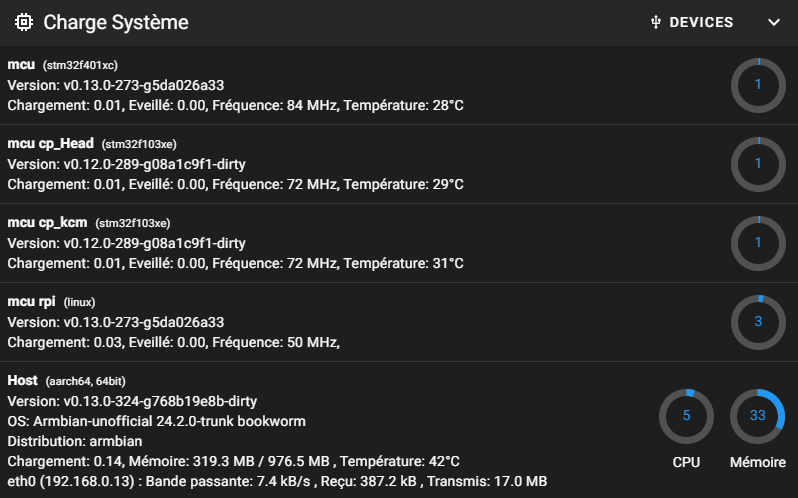
Task: Click the mcu rpi load gauge
Action: 758,322
